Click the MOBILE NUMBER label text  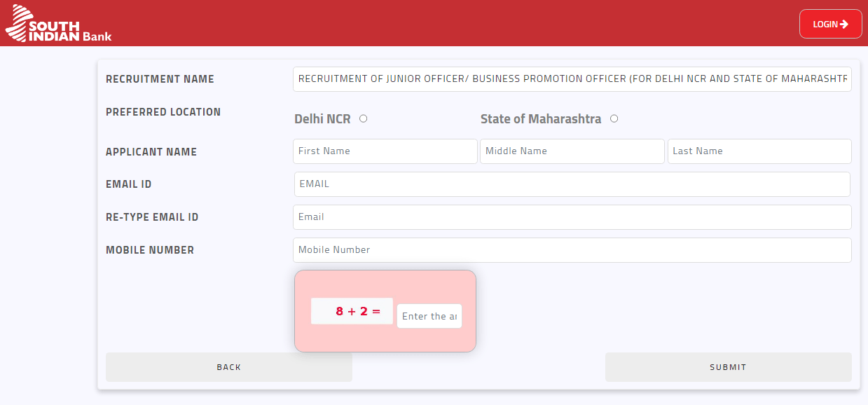tap(149, 250)
